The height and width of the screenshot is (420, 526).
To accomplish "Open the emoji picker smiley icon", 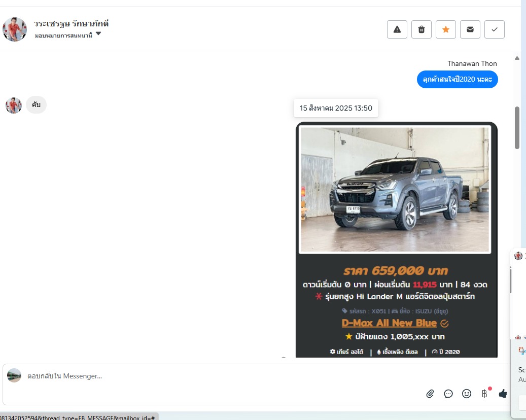I will (x=467, y=394).
